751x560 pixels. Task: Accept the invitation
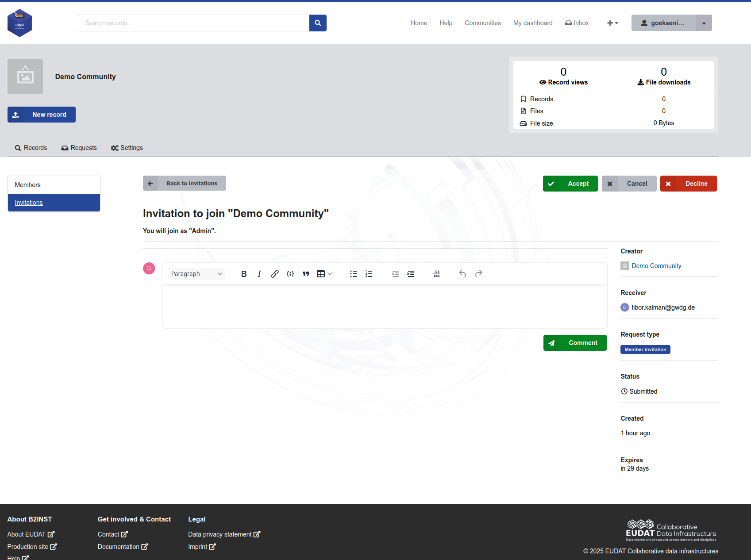coord(570,184)
